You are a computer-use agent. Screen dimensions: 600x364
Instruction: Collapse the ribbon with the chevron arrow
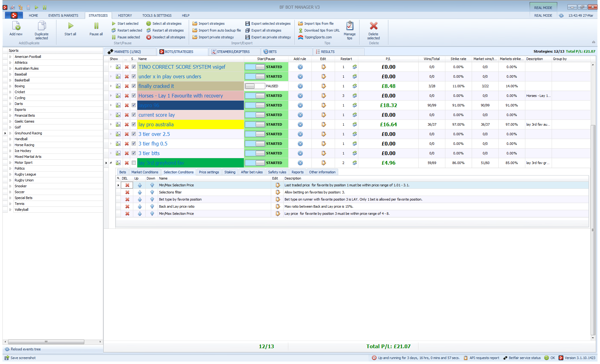tap(593, 42)
